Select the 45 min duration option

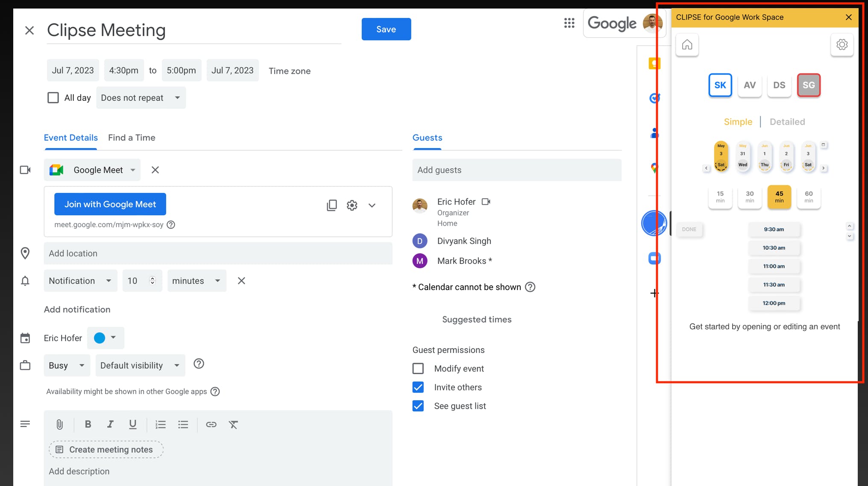pyautogui.click(x=779, y=196)
